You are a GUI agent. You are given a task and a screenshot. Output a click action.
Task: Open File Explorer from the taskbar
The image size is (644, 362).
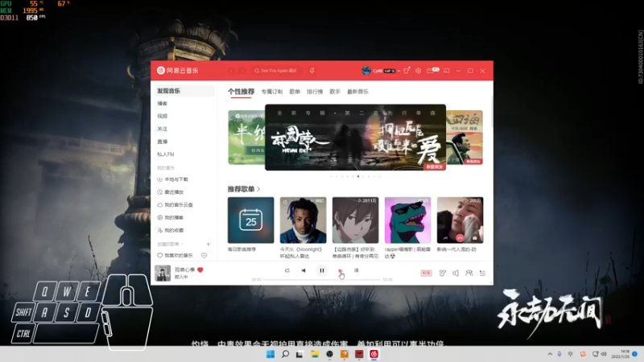315,354
